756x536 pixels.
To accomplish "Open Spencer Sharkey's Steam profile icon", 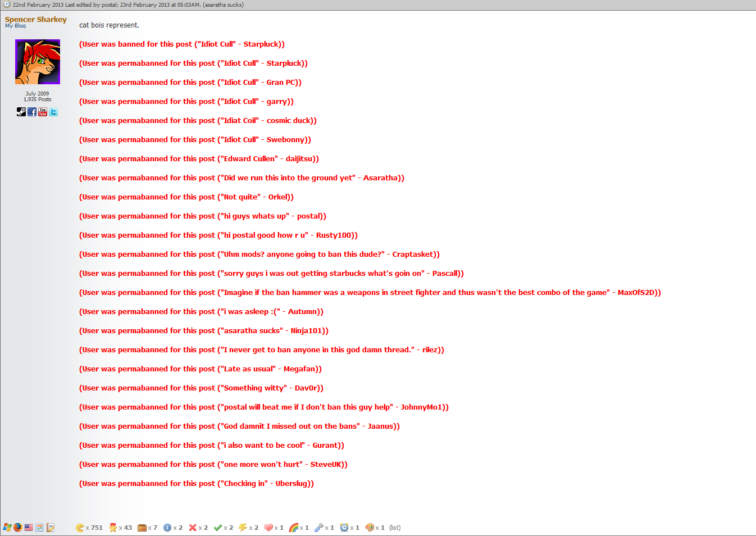I will tap(21, 112).
